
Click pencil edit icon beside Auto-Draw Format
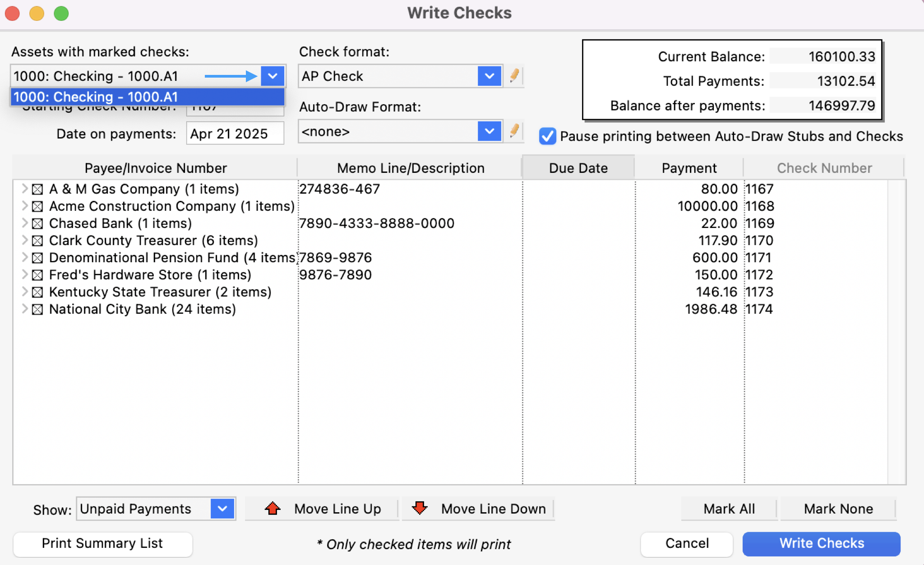click(514, 131)
